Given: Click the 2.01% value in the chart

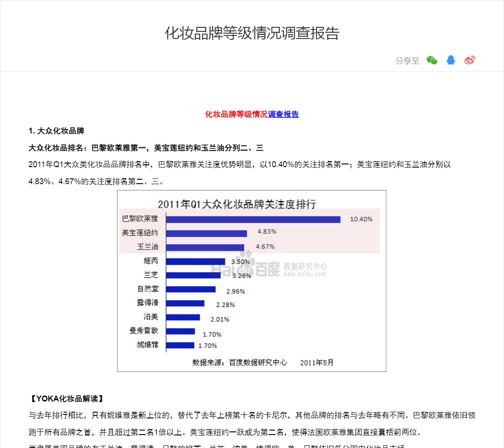Looking at the screenshot, I should pos(220,319).
